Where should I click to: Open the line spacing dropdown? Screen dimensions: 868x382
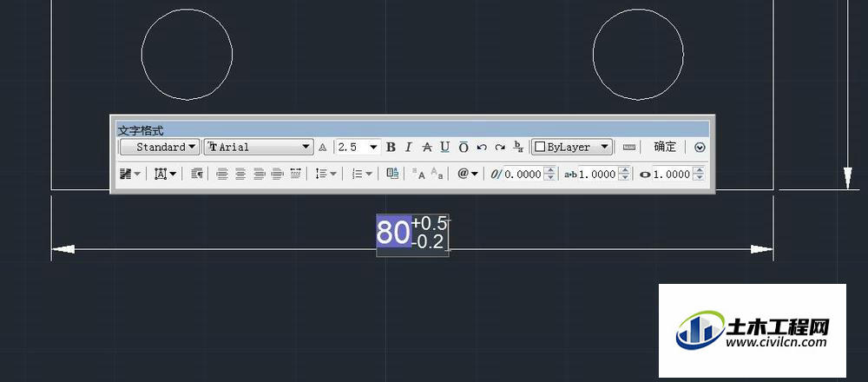tap(326, 174)
